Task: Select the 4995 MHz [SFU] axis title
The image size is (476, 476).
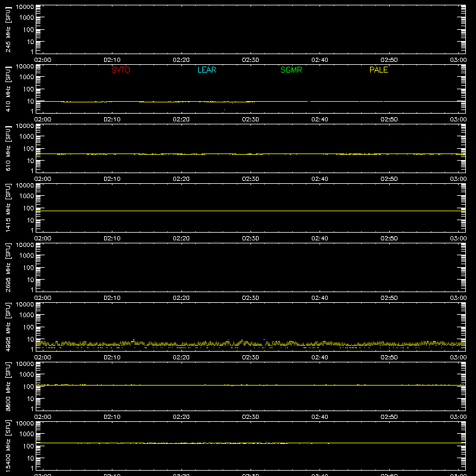Action: (8, 327)
